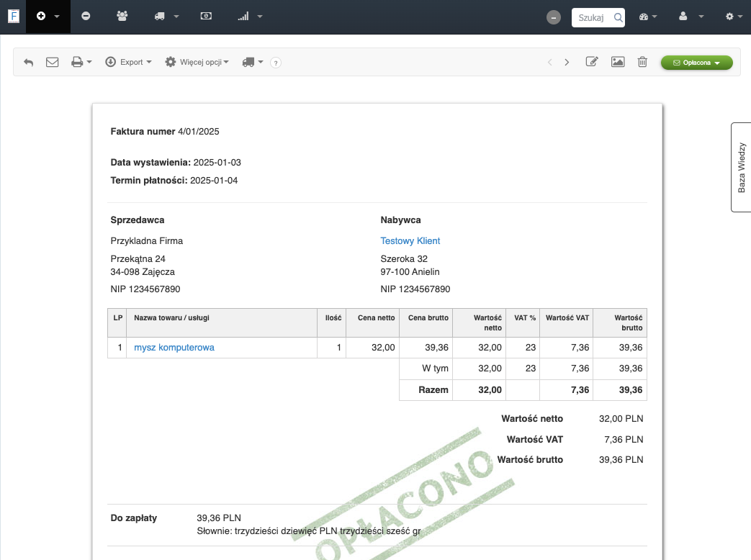
Task: Open the settings gear menu in navbar
Action: [x=734, y=17]
